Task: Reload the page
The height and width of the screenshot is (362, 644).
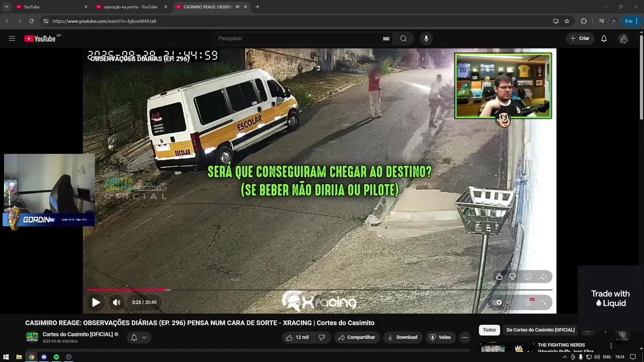Action: tap(31, 21)
